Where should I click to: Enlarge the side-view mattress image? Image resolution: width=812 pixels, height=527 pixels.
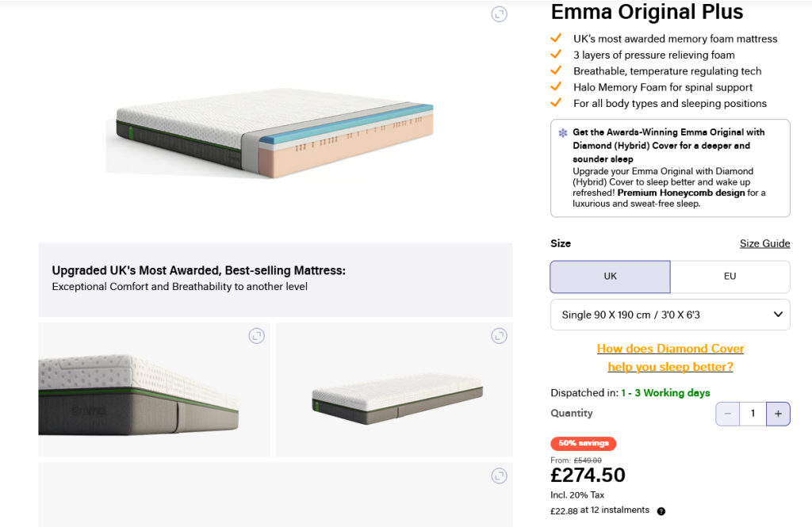tap(499, 336)
